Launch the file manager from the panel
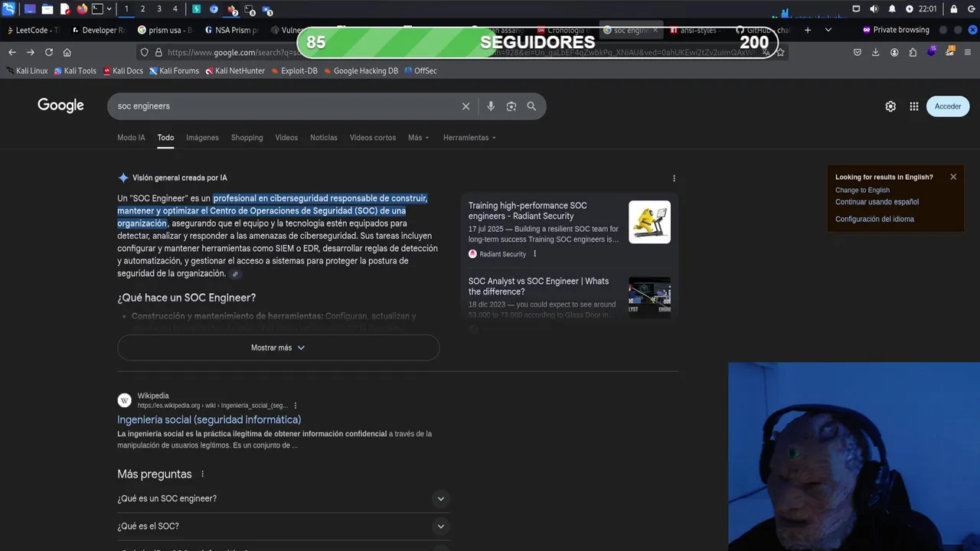The image size is (980, 551). (47, 9)
